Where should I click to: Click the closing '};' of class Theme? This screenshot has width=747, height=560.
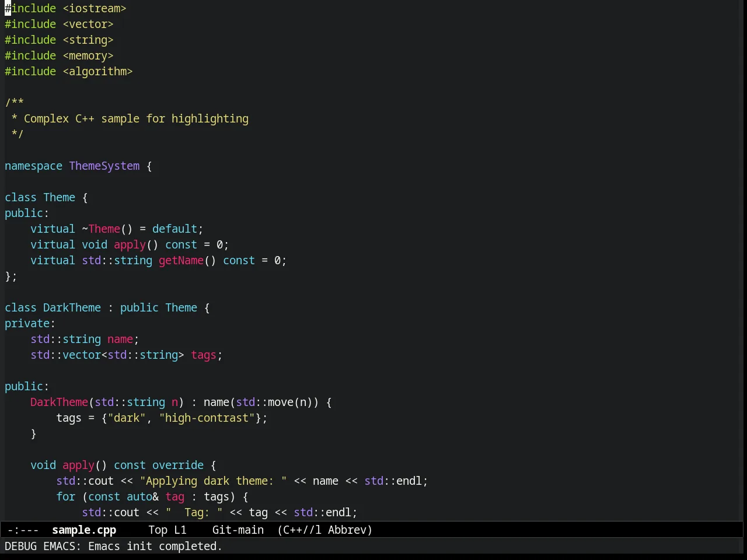[11, 276]
